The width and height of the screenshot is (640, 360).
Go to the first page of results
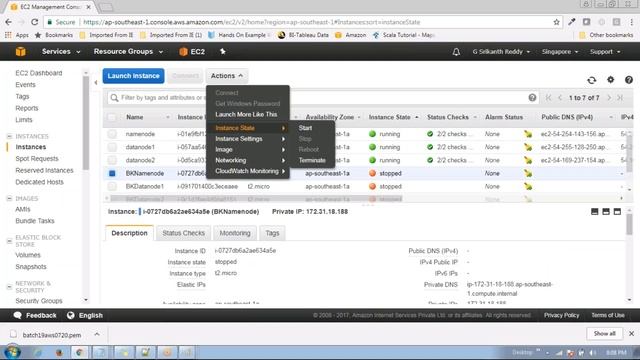pos(548,98)
